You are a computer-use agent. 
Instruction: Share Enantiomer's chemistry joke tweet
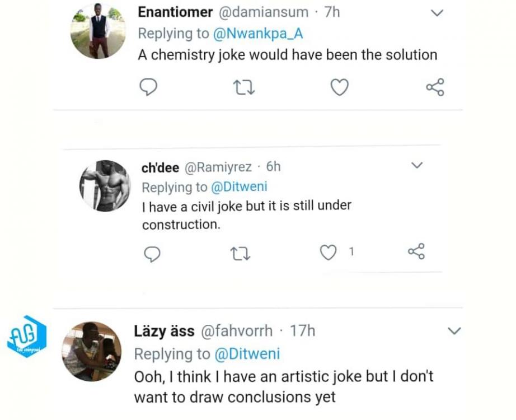(435, 87)
